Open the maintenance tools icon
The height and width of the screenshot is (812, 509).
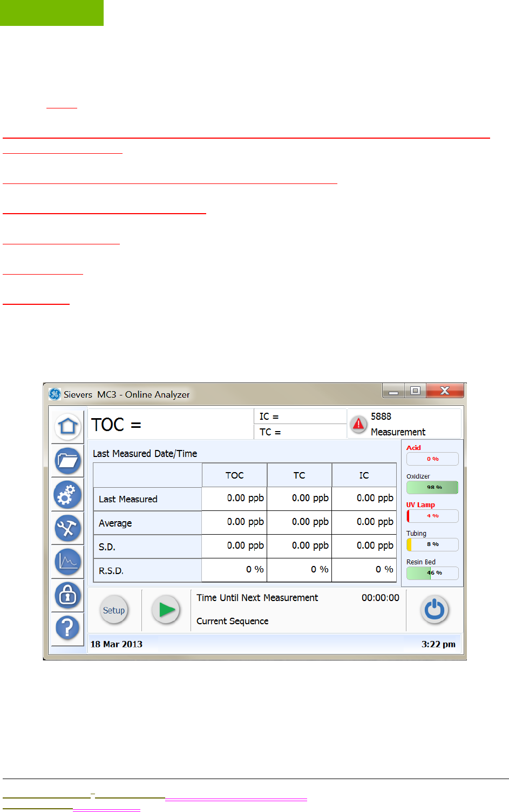pyautogui.click(x=67, y=528)
